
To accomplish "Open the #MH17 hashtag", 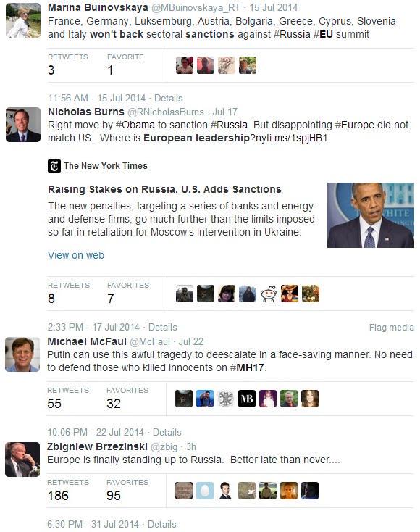I will coord(247,367).
